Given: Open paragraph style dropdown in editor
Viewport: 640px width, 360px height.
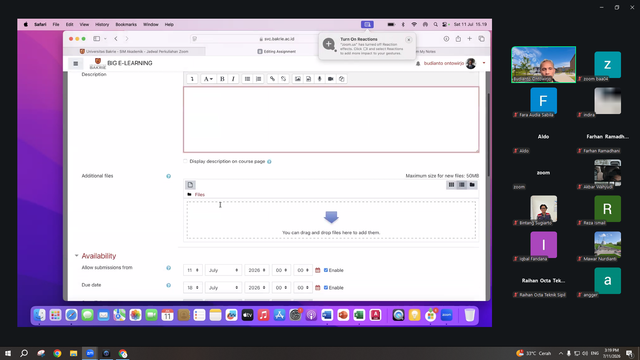Looking at the screenshot, I should [208, 79].
